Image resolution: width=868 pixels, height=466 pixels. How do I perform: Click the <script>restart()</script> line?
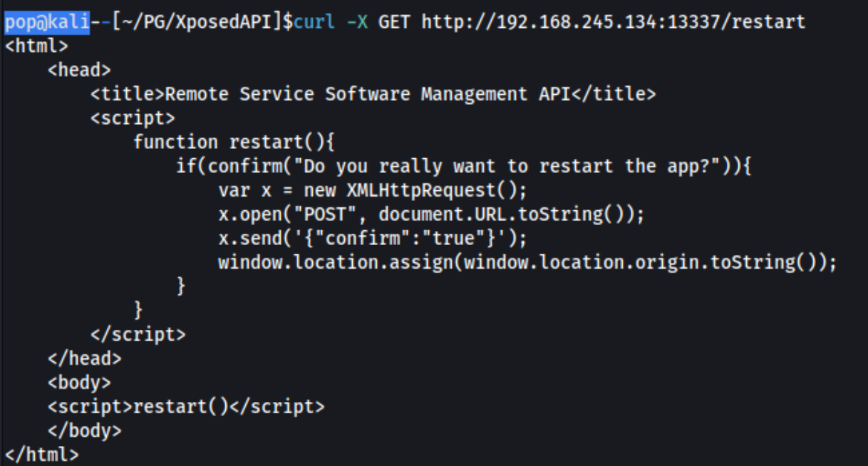coord(186,406)
